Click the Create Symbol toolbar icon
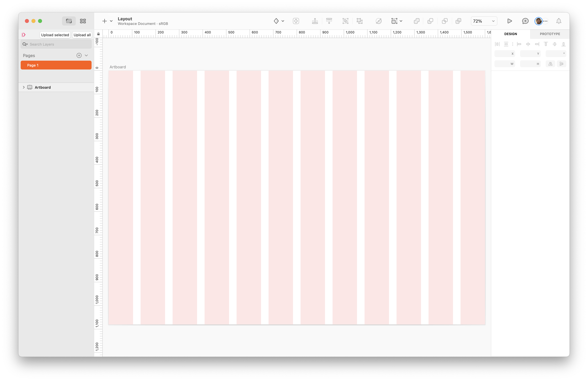588x381 pixels. coord(296,21)
